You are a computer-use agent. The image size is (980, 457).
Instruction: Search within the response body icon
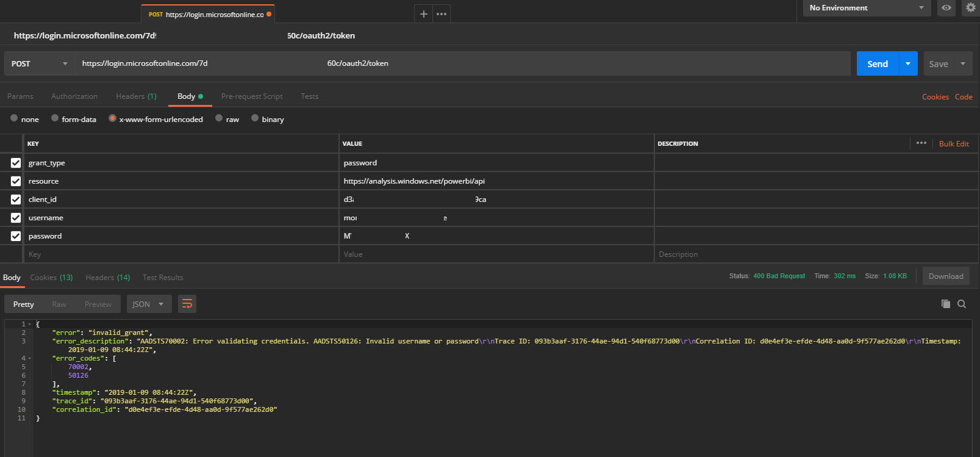click(962, 304)
